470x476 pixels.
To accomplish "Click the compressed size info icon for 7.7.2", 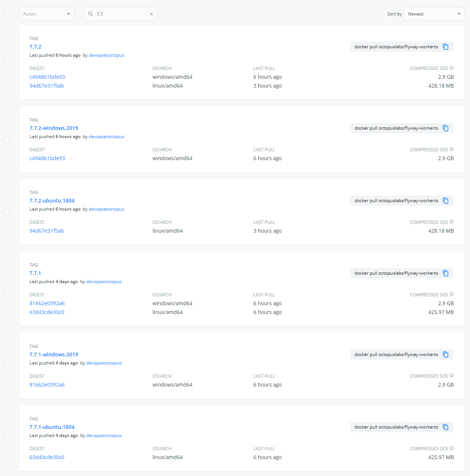I will (452, 68).
